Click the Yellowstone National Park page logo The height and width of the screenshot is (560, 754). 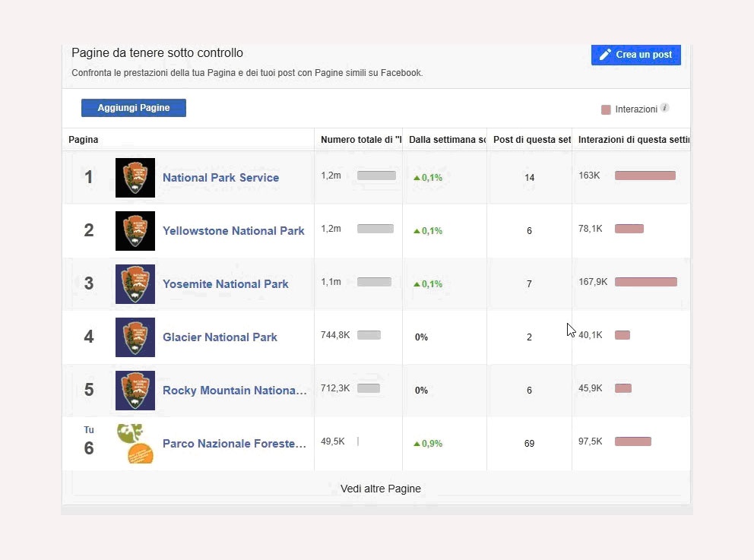pos(135,231)
